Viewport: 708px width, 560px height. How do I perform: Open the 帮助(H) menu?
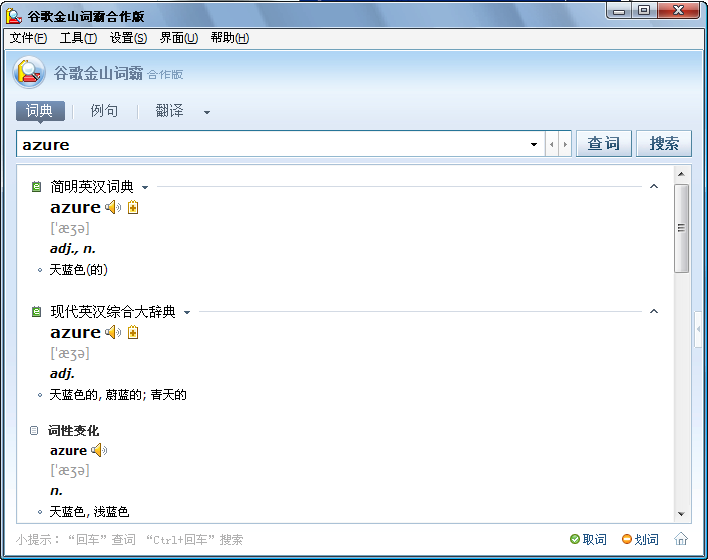(230, 38)
